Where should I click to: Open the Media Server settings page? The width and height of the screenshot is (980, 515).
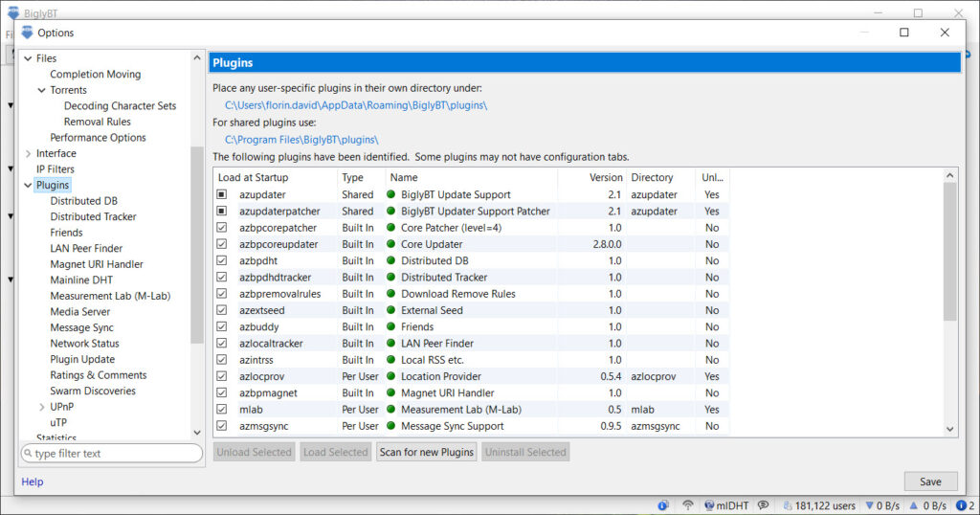point(79,311)
